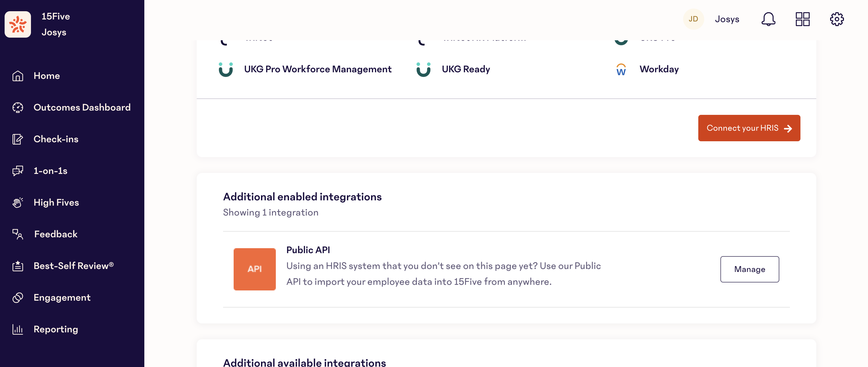Go to Best-Self Review
Viewport: 868px width, 367px height.
coord(73,266)
